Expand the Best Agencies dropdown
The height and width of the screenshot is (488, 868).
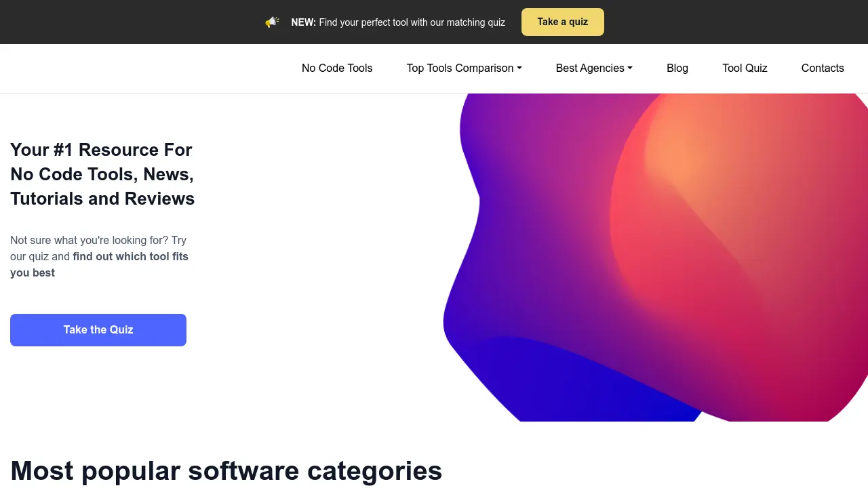pos(594,68)
